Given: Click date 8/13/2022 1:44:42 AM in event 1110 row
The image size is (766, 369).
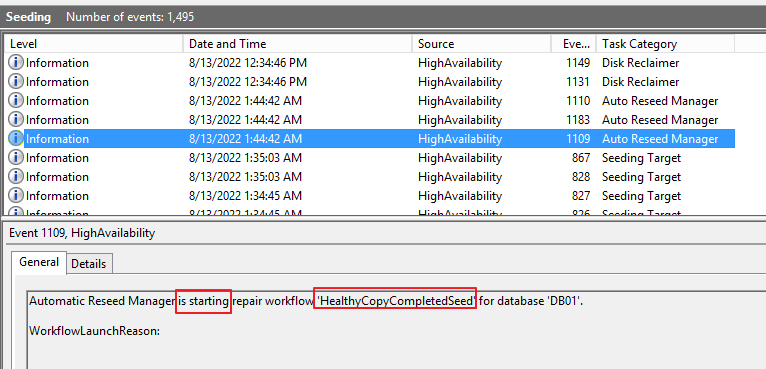Looking at the screenshot, I should click(x=245, y=101).
